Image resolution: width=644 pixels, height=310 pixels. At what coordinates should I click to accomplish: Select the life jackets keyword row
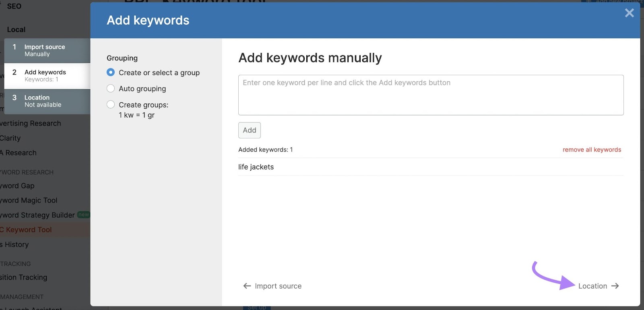(431, 167)
